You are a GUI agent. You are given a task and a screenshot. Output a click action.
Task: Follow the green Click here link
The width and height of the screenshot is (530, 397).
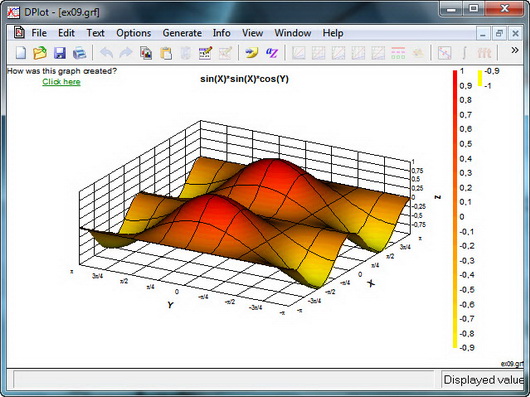pos(61,82)
